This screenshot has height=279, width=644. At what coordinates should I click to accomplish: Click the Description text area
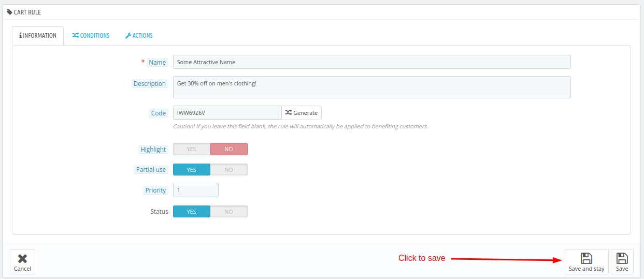371,87
